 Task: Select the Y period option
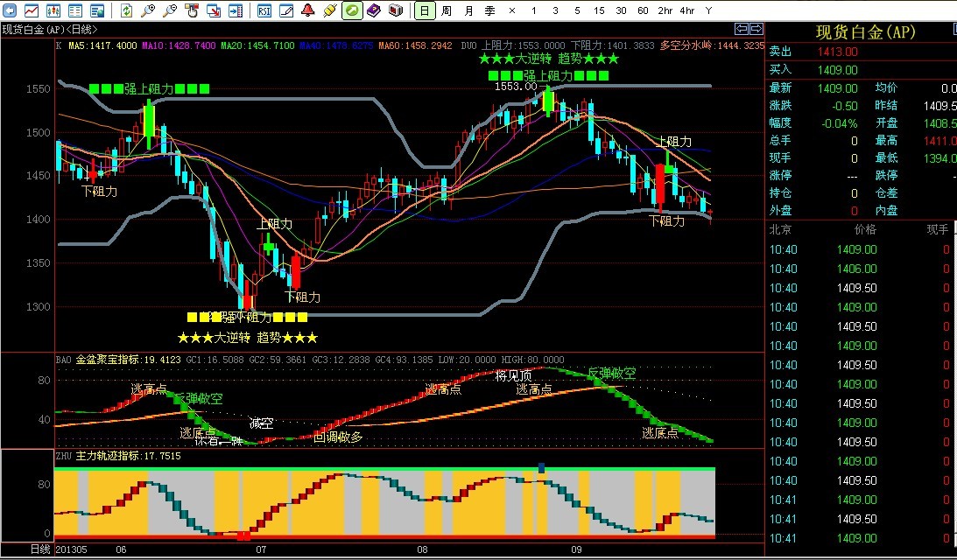(x=708, y=10)
